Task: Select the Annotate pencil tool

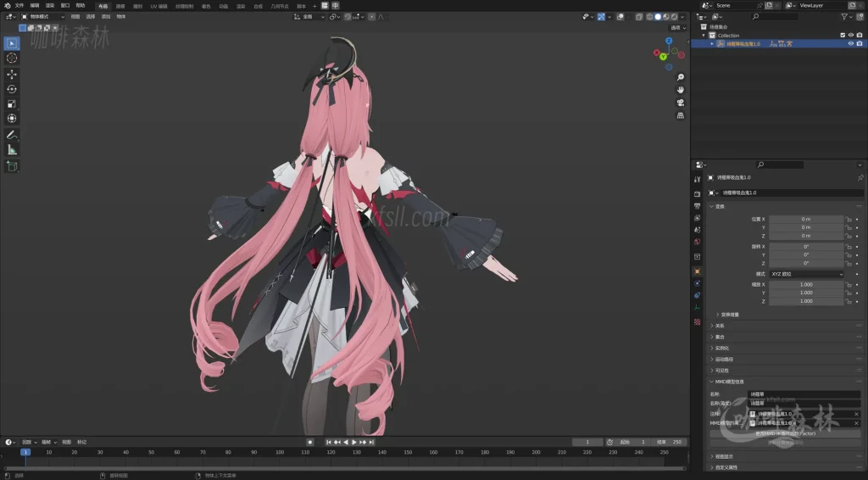Action: coord(12,135)
